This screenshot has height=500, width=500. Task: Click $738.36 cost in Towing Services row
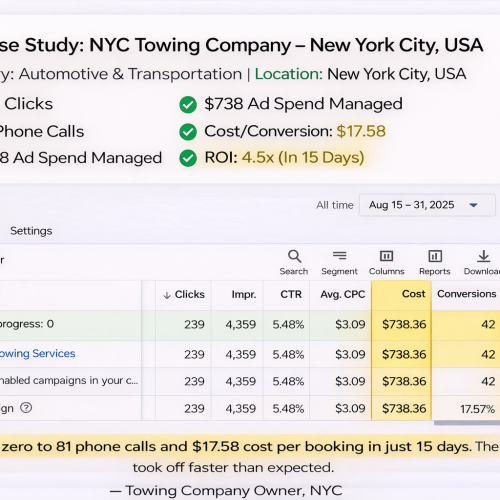tap(404, 354)
